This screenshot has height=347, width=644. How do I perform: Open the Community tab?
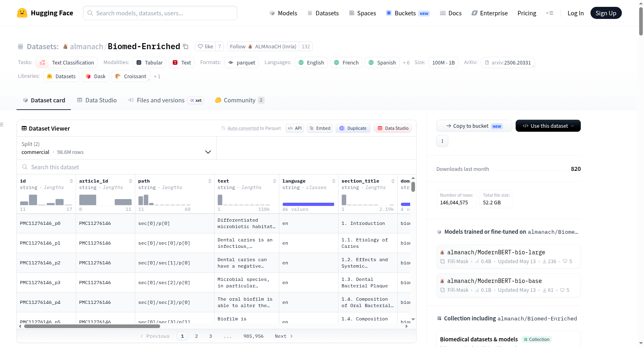pos(240,100)
